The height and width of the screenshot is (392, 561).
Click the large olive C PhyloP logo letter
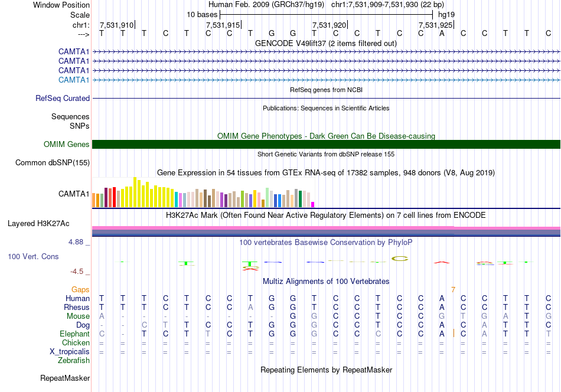pyautogui.click(x=400, y=259)
